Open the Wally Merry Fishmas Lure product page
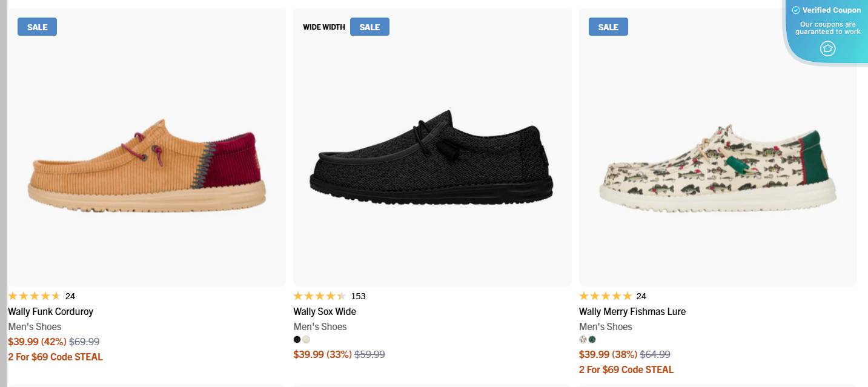Image resolution: width=868 pixels, height=387 pixels. [631, 311]
